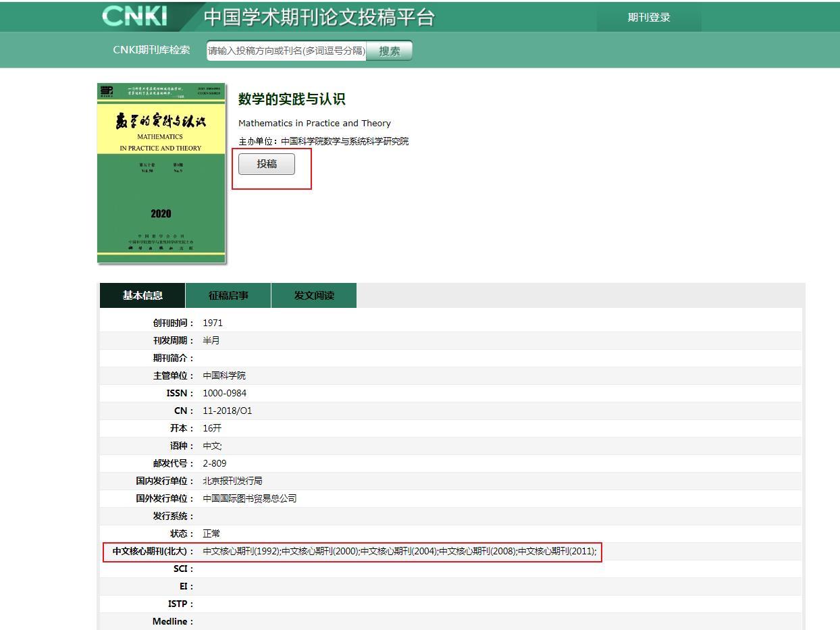The height and width of the screenshot is (630, 840).
Task: Click the SCI field label
Action: coord(183,569)
